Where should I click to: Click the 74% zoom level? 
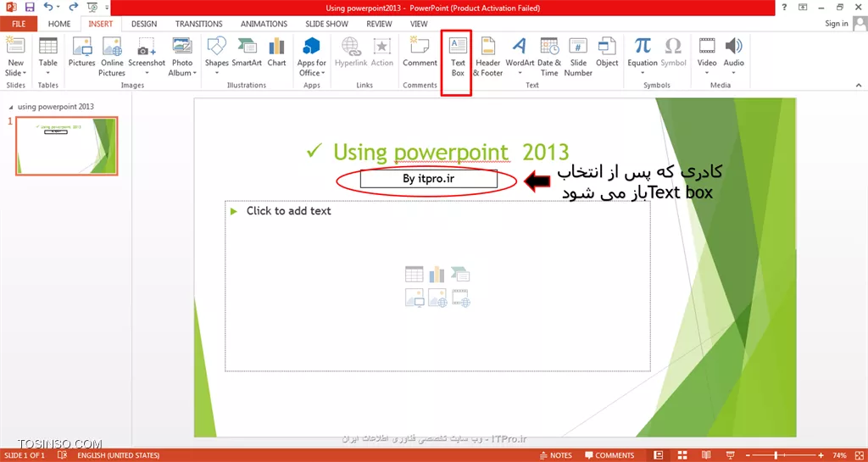(x=839, y=455)
